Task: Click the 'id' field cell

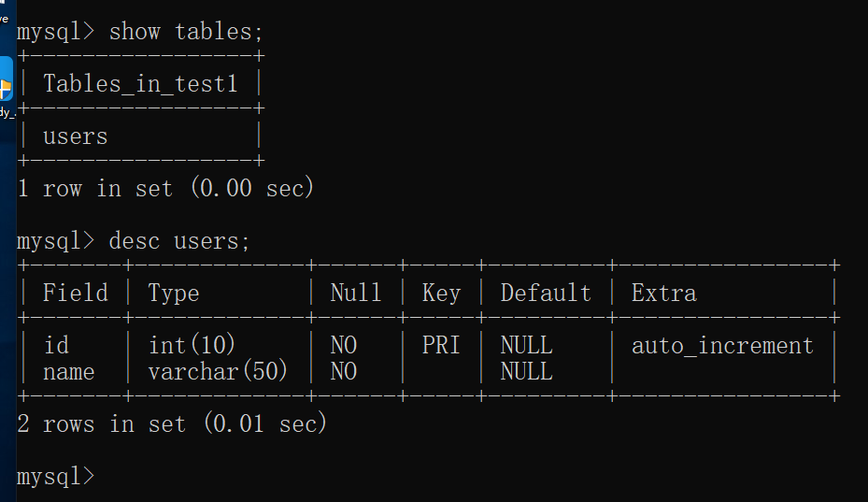Action: [56, 345]
